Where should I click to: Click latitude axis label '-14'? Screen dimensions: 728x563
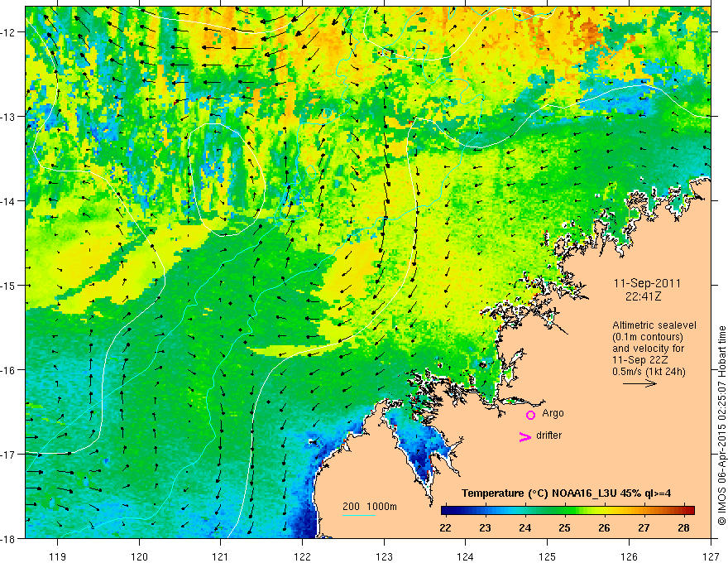[x=8, y=201]
